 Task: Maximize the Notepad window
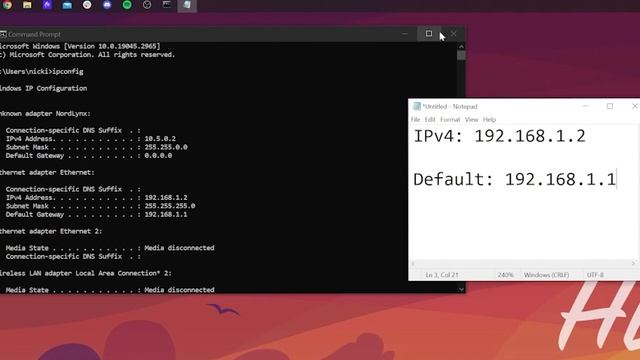click(x=610, y=106)
